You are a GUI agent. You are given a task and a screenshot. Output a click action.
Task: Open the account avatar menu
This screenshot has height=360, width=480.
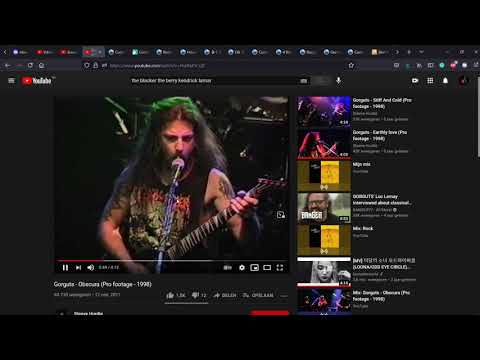click(x=463, y=81)
